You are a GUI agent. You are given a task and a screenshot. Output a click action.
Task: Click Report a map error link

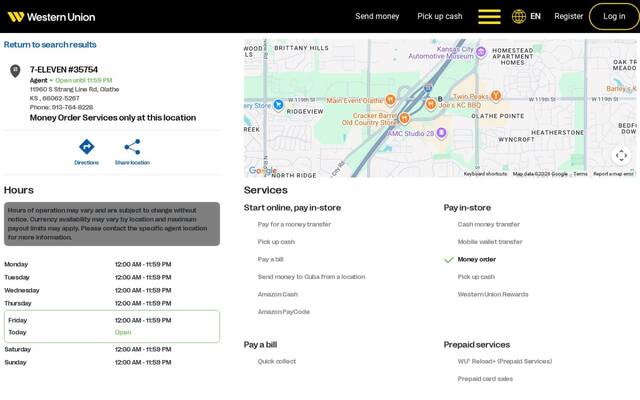[613, 174]
